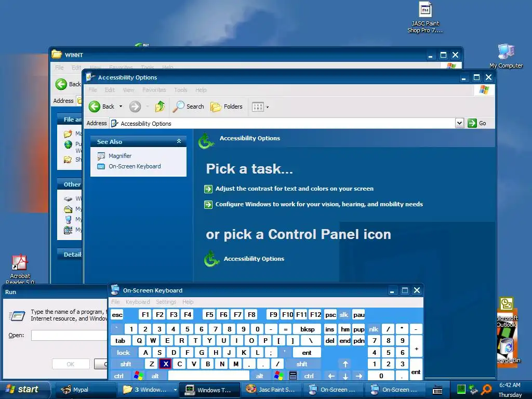
Task: Toggle the left alt key
Action: click(155, 376)
